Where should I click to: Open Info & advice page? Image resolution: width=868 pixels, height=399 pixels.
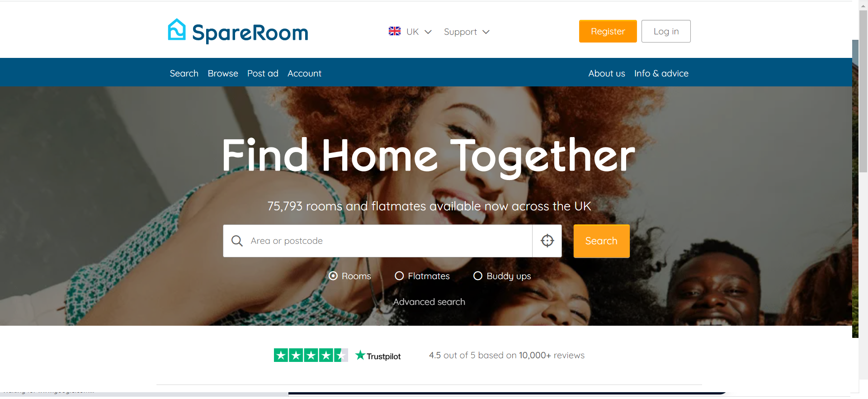(x=661, y=73)
